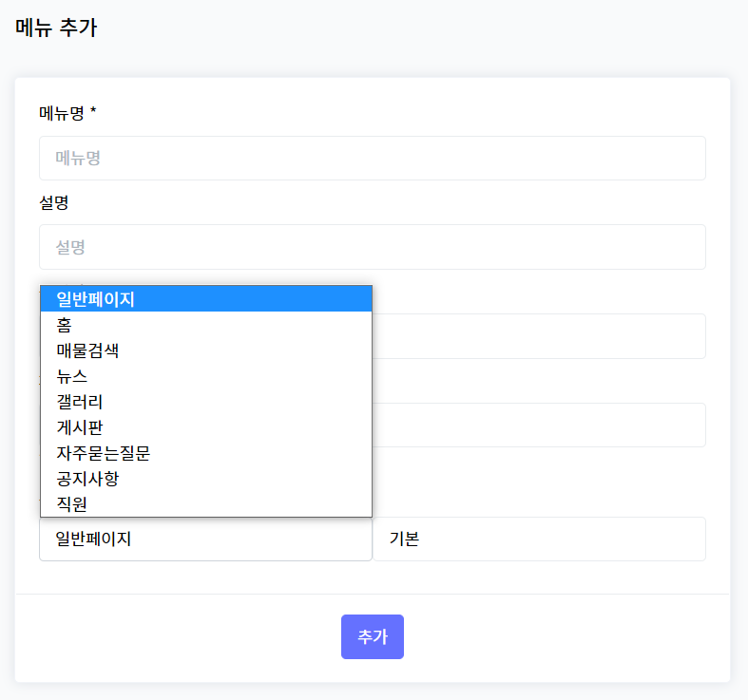The image size is (748, 700).
Task: Click the 메뉴명 text input field
Action: [x=372, y=159]
